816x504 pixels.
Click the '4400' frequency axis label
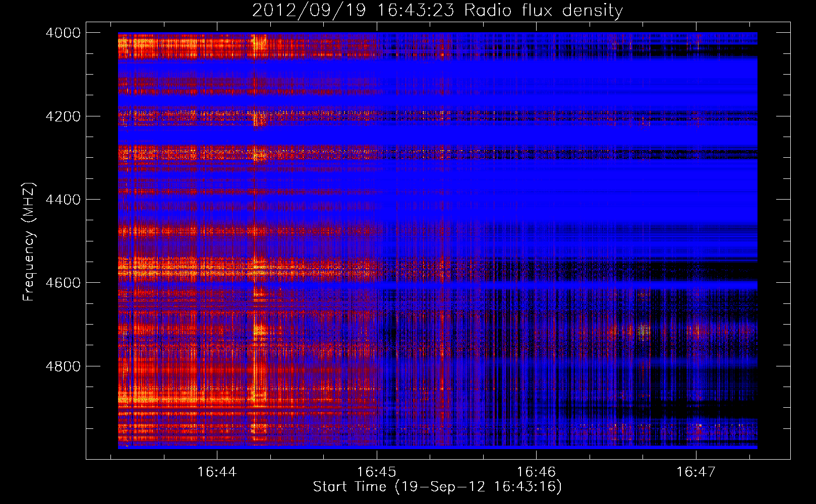[x=63, y=200]
